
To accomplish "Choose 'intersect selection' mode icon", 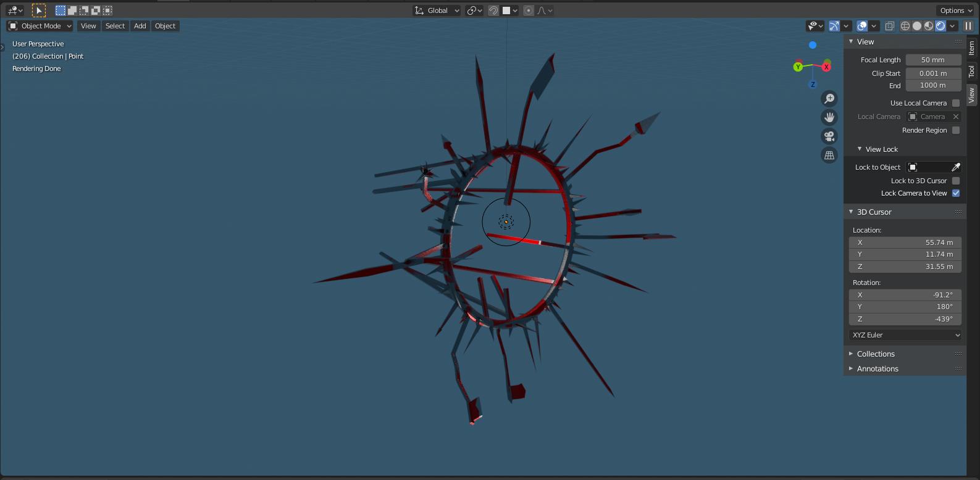I will [107, 10].
